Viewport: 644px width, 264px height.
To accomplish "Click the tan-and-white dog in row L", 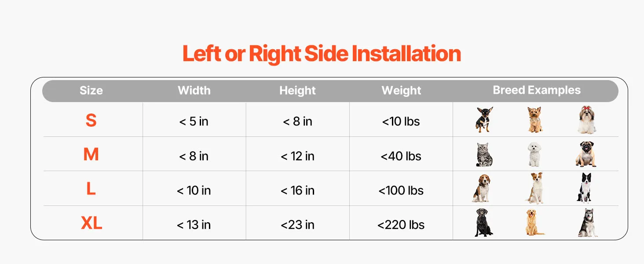I will pos(535,188).
